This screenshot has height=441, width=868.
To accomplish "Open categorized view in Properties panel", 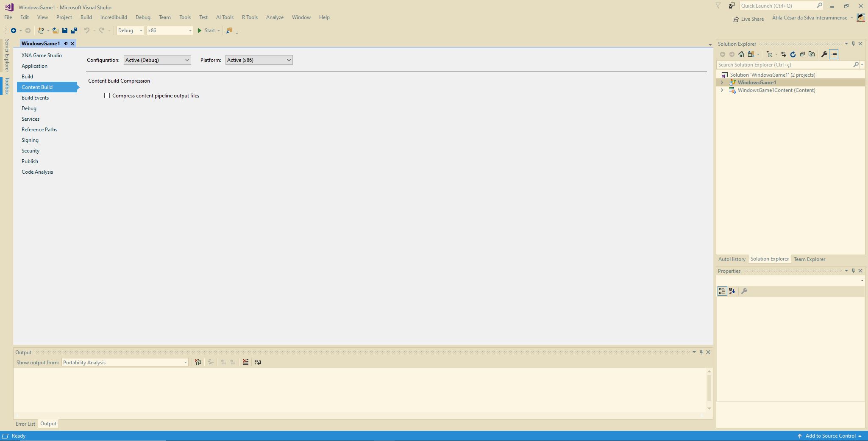I will 722,291.
